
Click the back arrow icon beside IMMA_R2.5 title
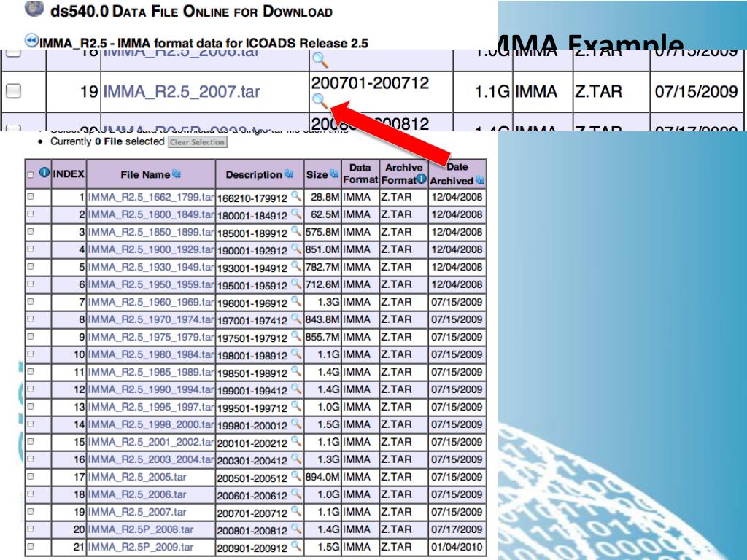(x=31, y=41)
